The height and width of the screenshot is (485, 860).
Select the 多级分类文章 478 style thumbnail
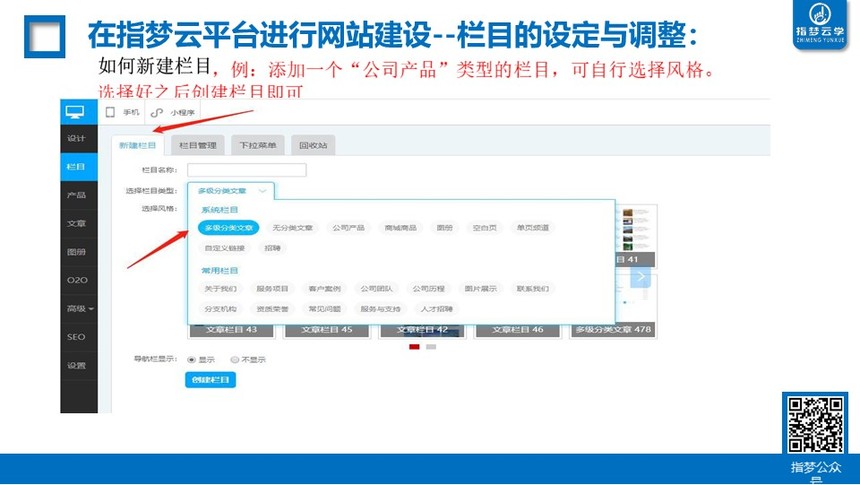pos(613,330)
